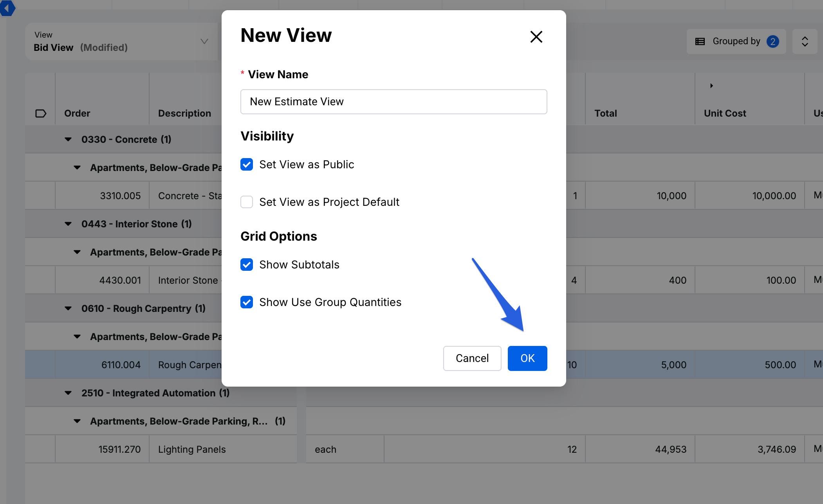Collapse the 0443 - Interior Stone group
The image size is (823, 504).
pos(68,224)
